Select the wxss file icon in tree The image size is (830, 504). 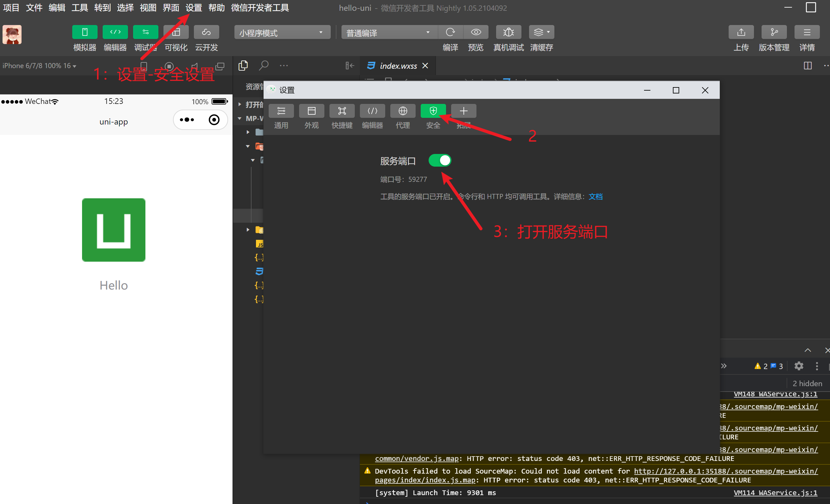coord(259,271)
